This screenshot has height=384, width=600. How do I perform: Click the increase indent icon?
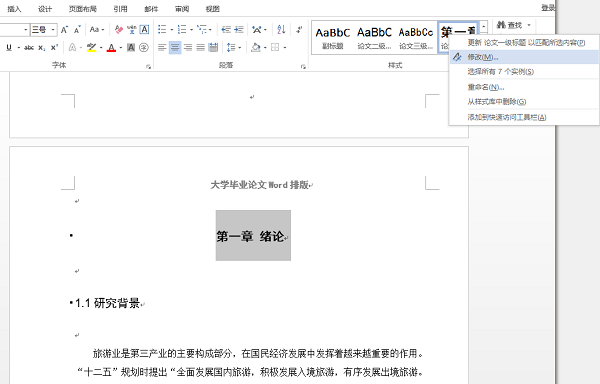[x=239, y=29]
